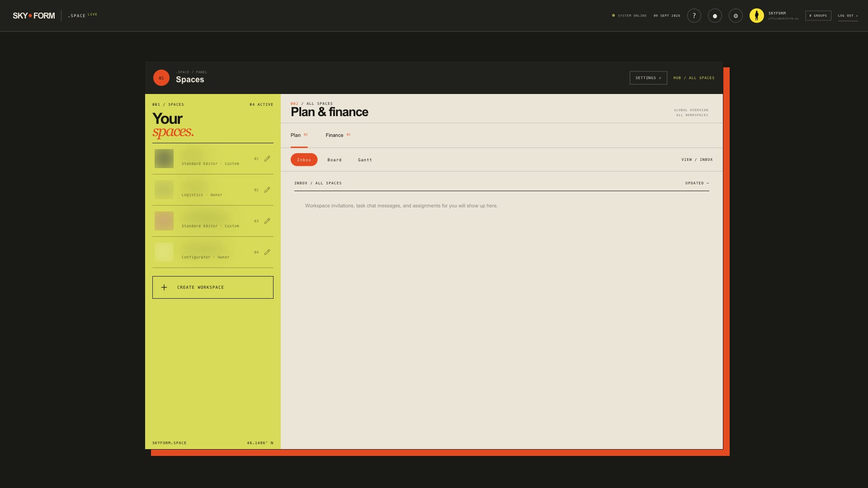Select the Gantt view
The image size is (868, 488).
point(365,160)
